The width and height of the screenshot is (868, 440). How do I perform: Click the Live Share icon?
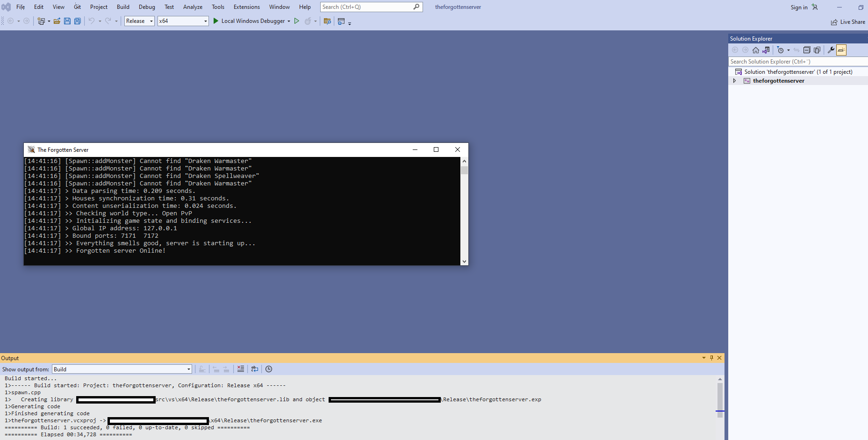coord(834,22)
